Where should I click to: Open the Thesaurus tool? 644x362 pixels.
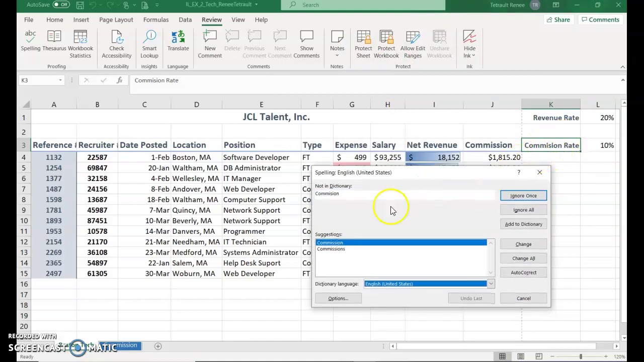pos(54,40)
